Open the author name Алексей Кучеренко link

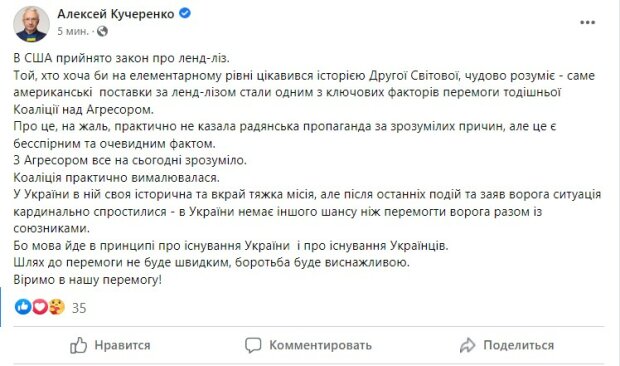[x=116, y=14]
